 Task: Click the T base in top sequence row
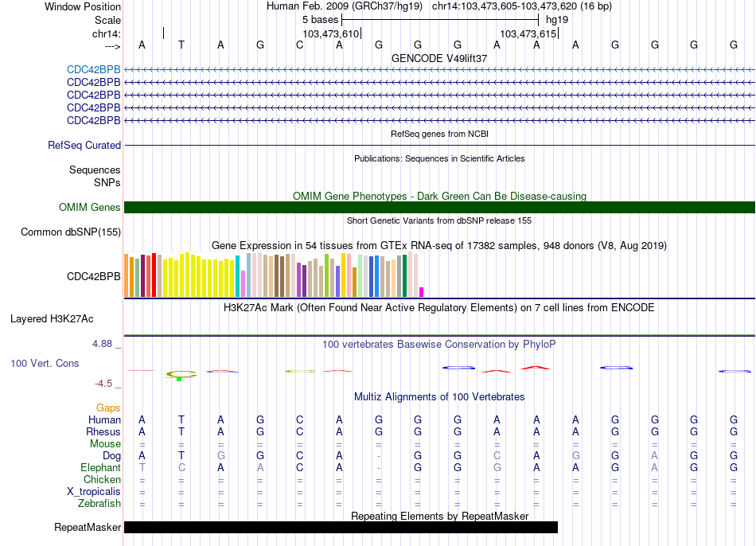coord(181,45)
